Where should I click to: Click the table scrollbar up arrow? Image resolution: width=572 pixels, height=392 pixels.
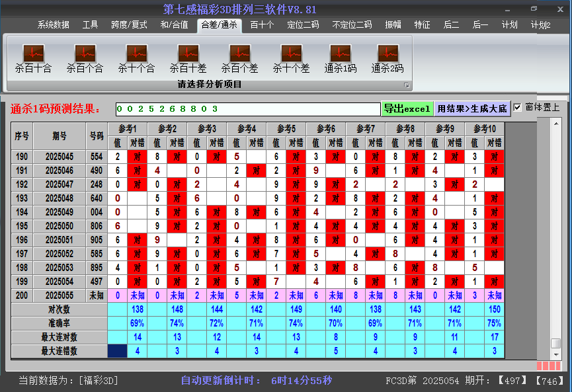tap(556, 124)
